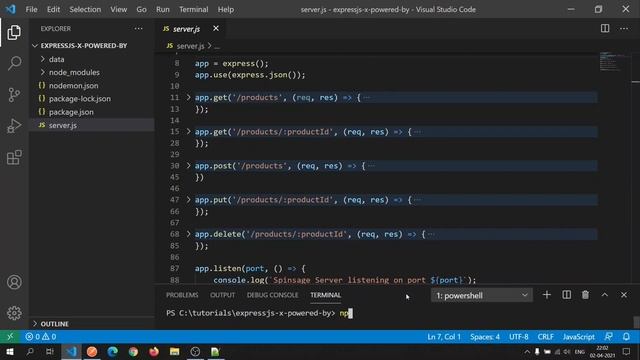Image resolution: width=640 pixels, height=360 pixels.
Task: Open the Explorer view in activity bar
Action: [14, 33]
